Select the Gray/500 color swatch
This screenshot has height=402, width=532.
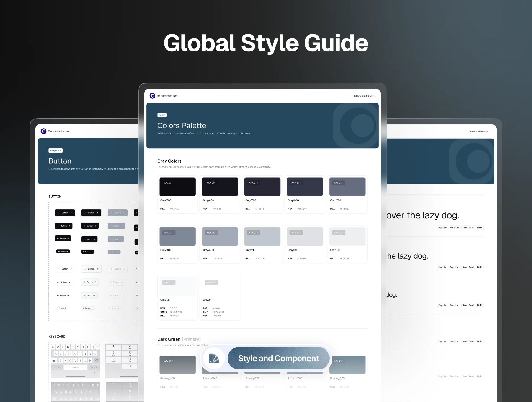[x=347, y=187]
